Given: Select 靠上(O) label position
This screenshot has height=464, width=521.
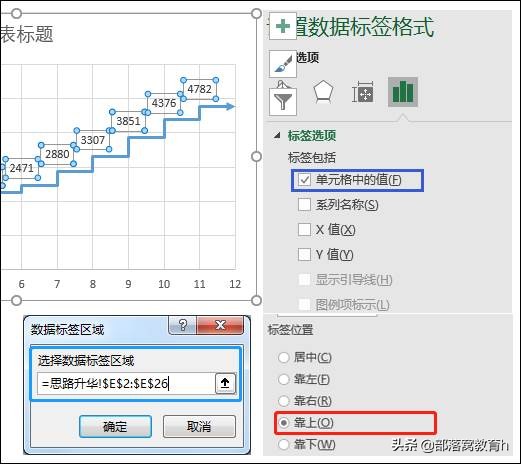Looking at the screenshot, I should click(284, 423).
